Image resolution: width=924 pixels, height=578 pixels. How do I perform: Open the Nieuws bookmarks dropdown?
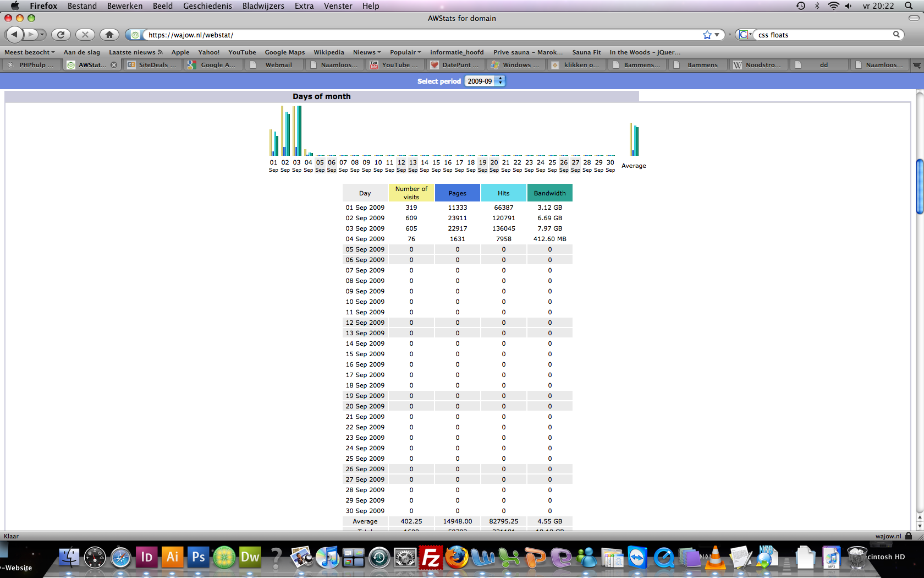[x=367, y=52]
